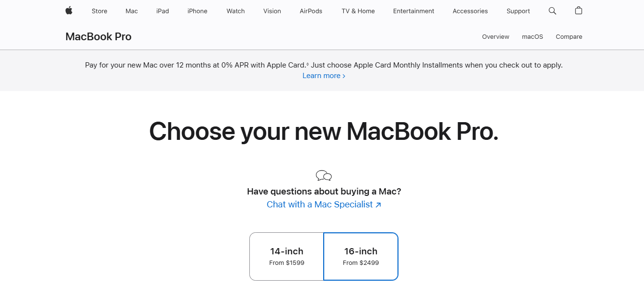Open Chat with a Mac Specialist
The image size is (644, 285).
coord(324,204)
